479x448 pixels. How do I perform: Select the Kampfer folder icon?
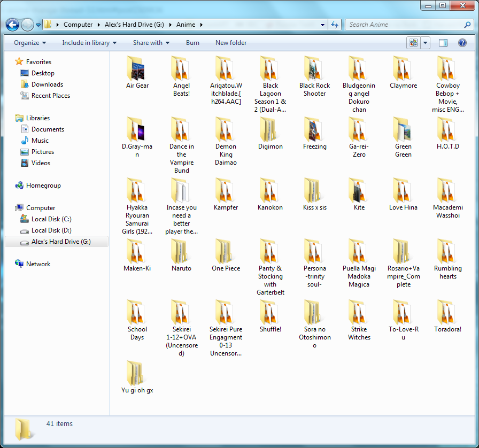click(x=224, y=190)
